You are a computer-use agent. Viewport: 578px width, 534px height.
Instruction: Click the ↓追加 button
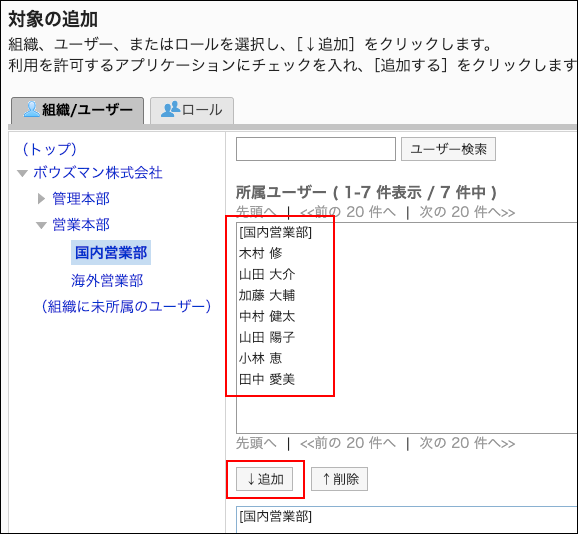pos(265,479)
